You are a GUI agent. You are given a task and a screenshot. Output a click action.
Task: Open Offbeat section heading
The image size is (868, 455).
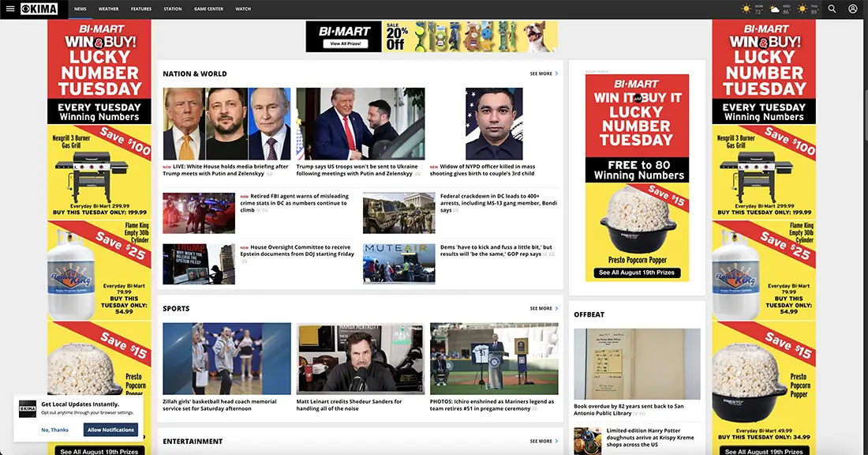[x=589, y=314]
